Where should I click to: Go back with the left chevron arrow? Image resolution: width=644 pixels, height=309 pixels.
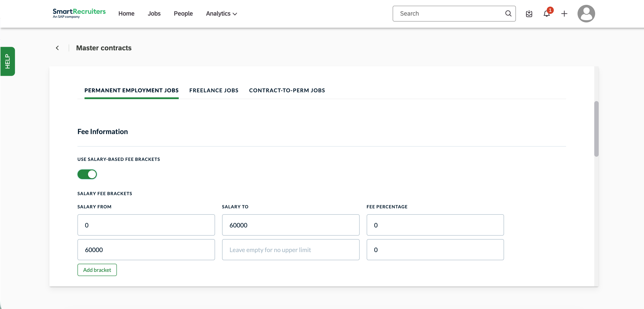coord(57,48)
